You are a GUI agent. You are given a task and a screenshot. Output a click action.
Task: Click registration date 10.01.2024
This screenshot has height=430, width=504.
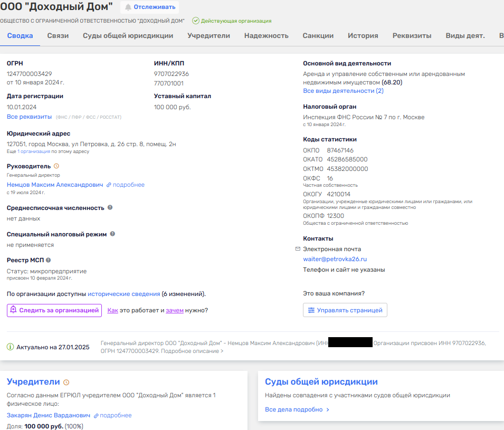click(x=22, y=107)
